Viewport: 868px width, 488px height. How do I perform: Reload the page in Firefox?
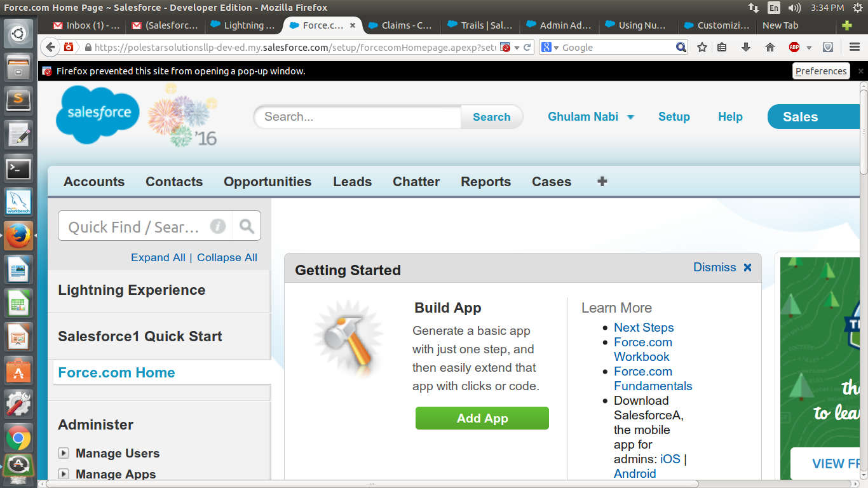527,48
